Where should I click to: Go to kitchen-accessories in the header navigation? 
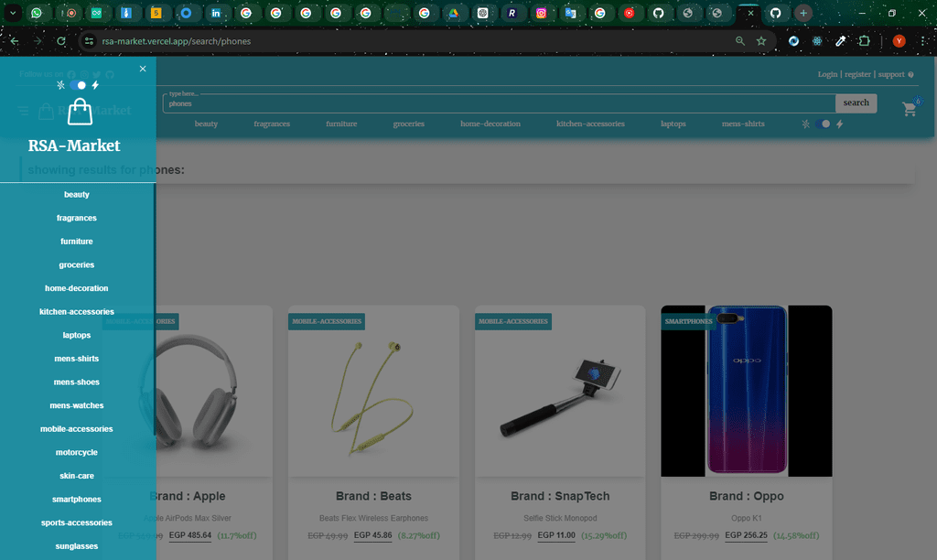pos(590,124)
